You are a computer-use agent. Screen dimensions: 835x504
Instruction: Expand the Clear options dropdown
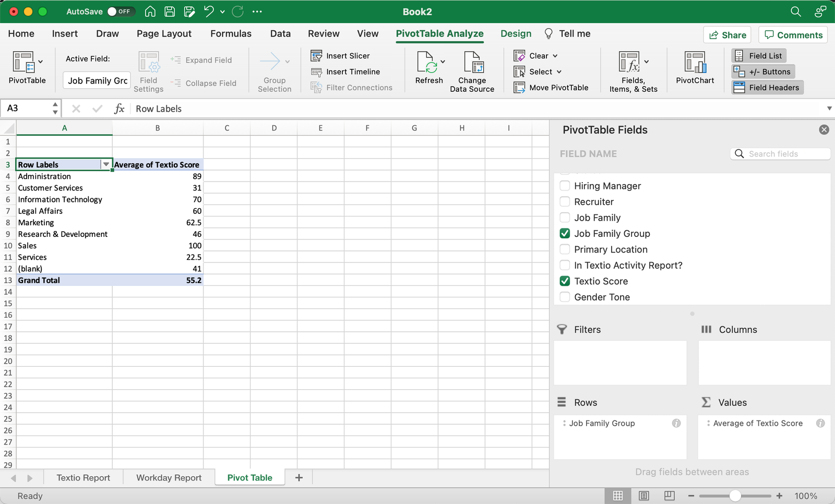[555, 55]
